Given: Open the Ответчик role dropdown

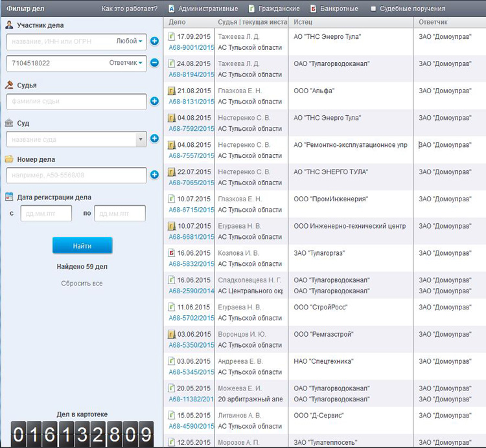Looking at the screenshot, I should coord(126,63).
